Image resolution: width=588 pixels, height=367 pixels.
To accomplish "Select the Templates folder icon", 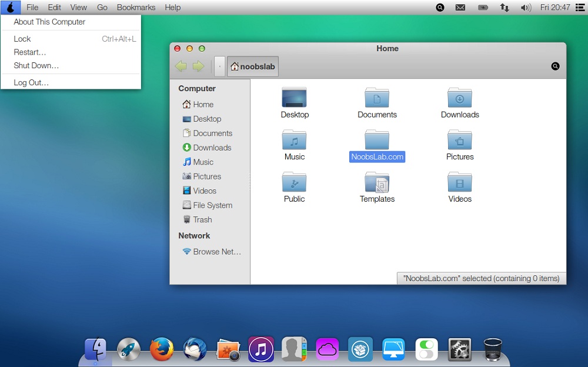I will click(x=377, y=183).
